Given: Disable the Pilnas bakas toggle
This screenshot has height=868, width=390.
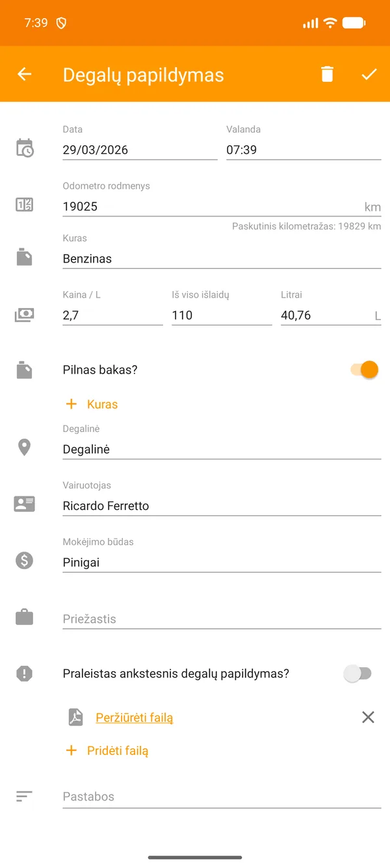Looking at the screenshot, I should (365, 369).
